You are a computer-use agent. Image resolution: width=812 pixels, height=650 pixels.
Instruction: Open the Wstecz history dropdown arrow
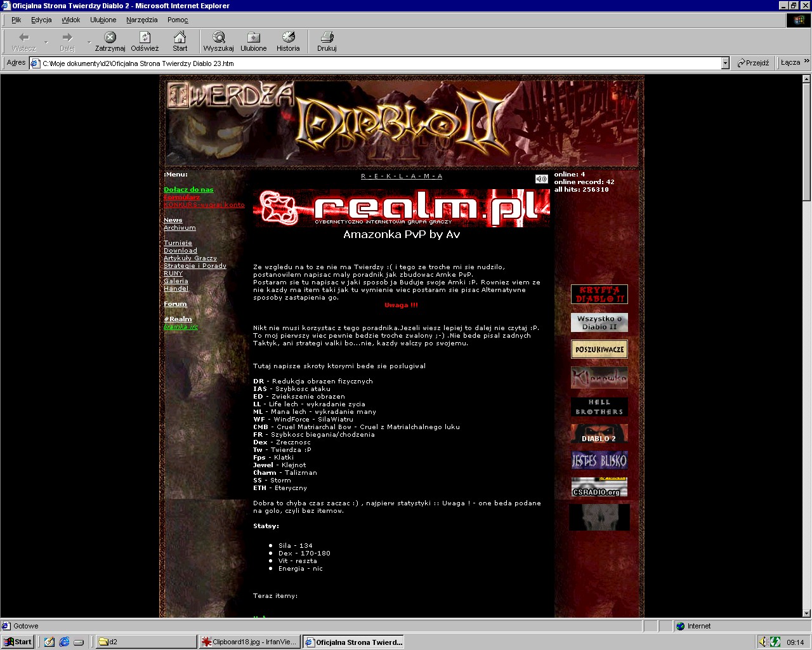point(46,43)
